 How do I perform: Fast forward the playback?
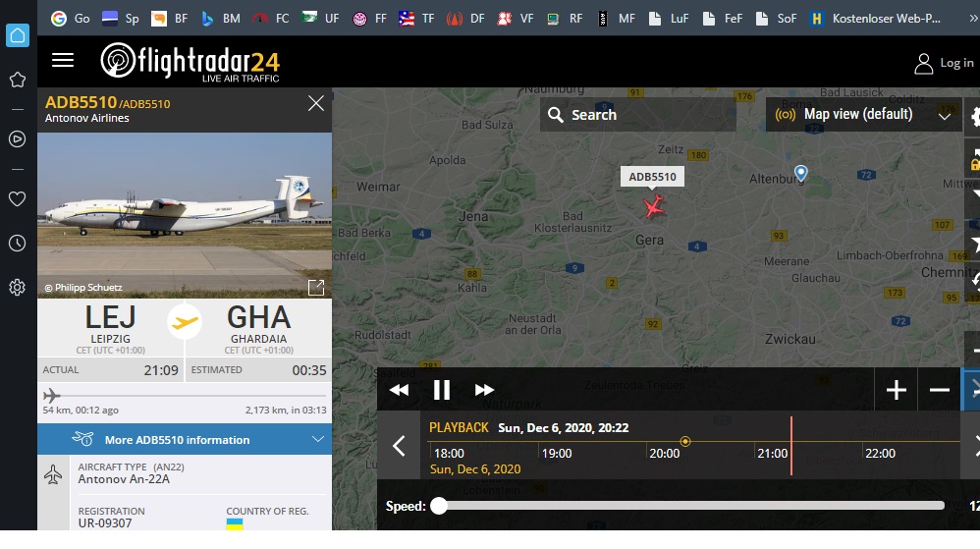click(x=484, y=390)
